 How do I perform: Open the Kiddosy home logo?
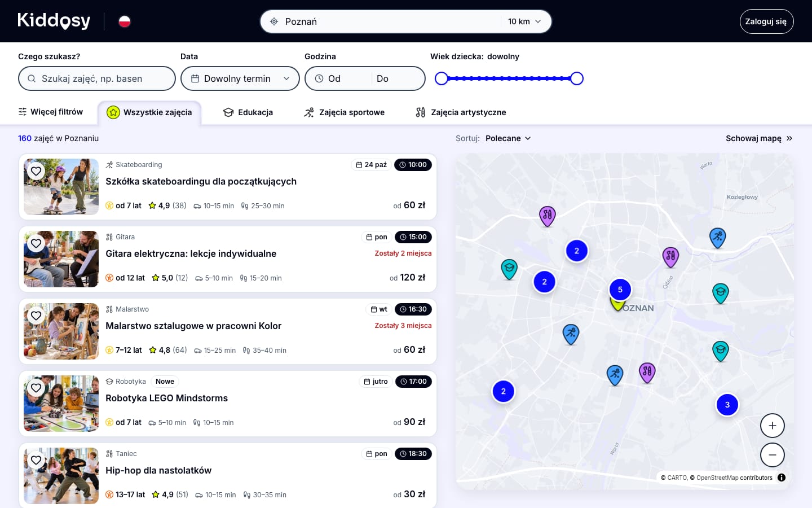[54, 21]
